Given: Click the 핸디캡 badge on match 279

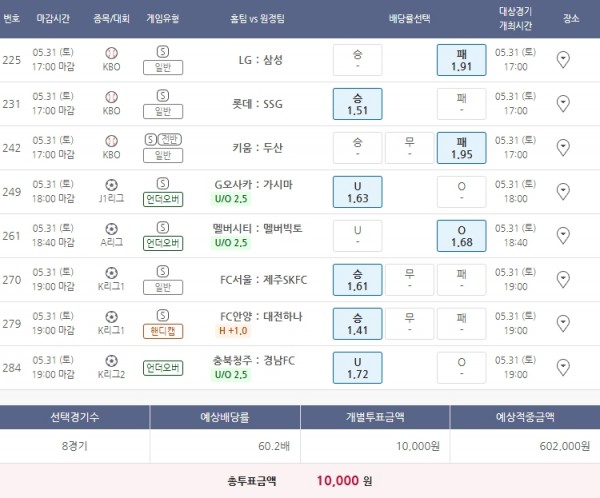Looking at the screenshot, I should (163, 330).
